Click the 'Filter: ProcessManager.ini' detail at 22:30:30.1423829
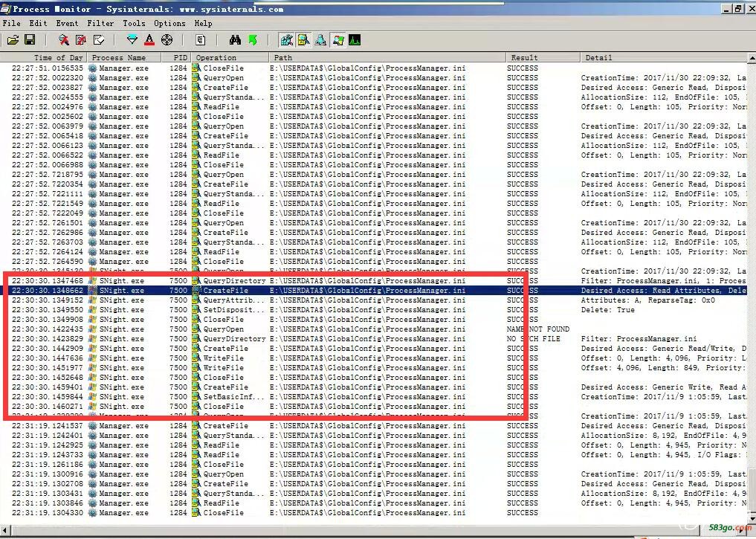The height and width of the screenshot is (539, 756). tap(639, 338)
